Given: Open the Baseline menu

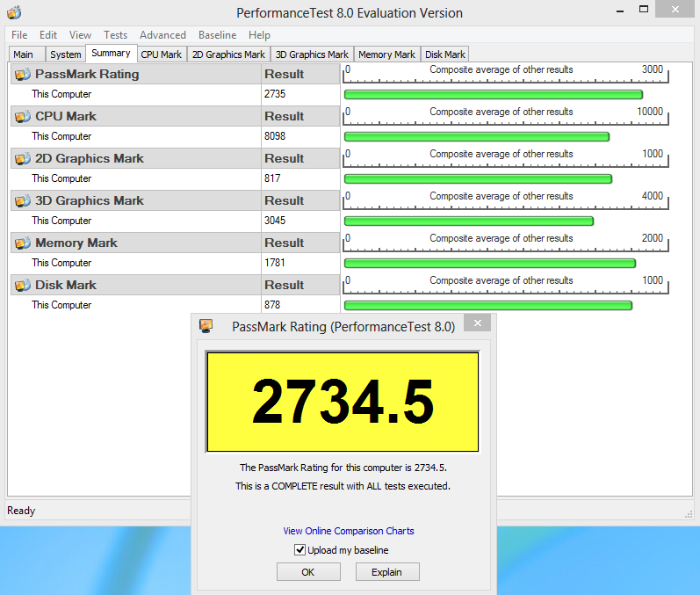Looking at the screenshot, I should pyautogui.click(x=218, y=35).
